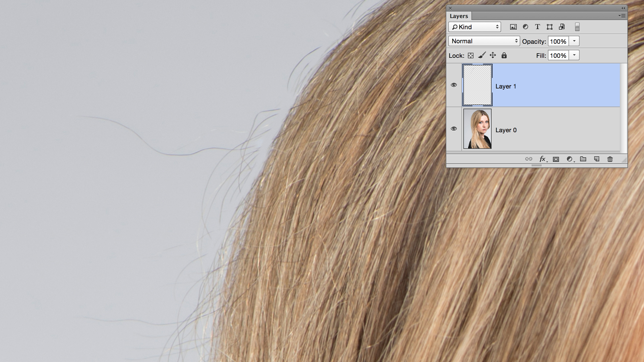The image size is (644, 362).
Task: Click the Link layers icon
Action: (x=529, y=159)
